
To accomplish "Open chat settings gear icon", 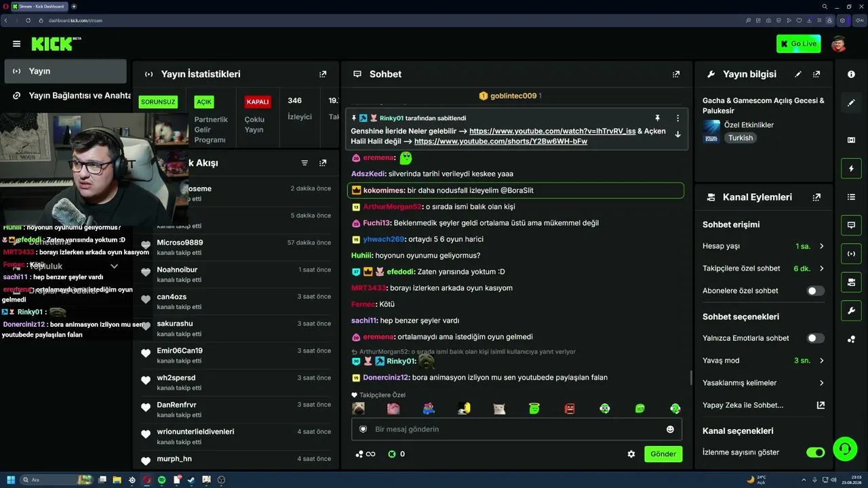I will click(x=631, y=454).
